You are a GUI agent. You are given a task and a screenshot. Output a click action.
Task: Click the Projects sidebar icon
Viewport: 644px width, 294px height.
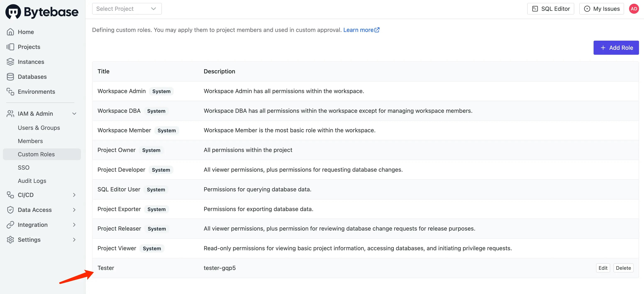(10, 47)
